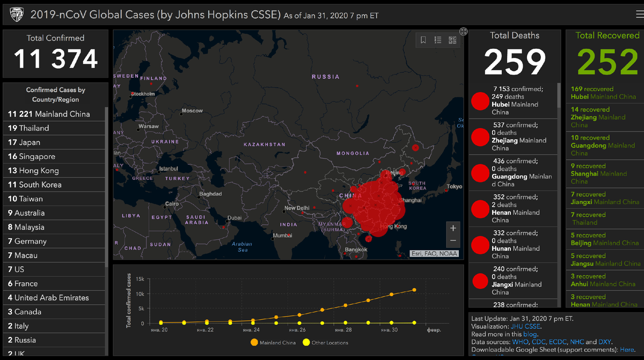The image size is (644, 360).
Task: Open the DXY data source link
Action: point(604,342)
